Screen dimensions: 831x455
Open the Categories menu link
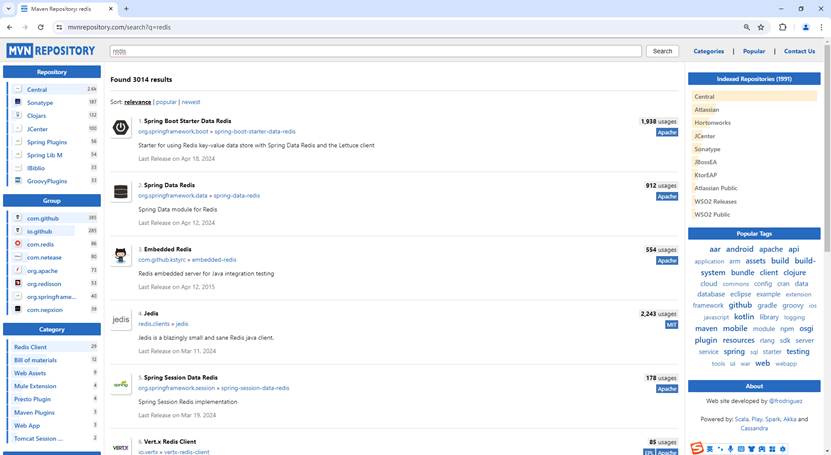pyautogui.click(x=709, y=51)
